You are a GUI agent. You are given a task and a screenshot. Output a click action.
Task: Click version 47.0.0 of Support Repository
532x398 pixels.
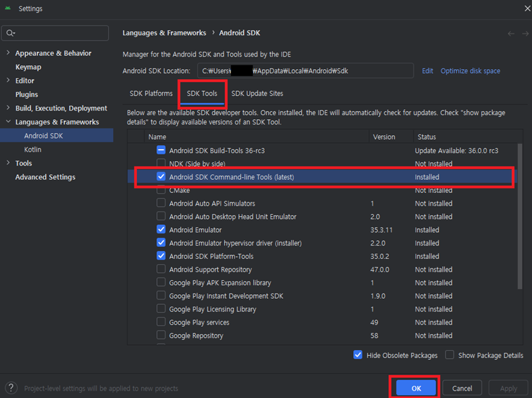[x=380, y=270]
